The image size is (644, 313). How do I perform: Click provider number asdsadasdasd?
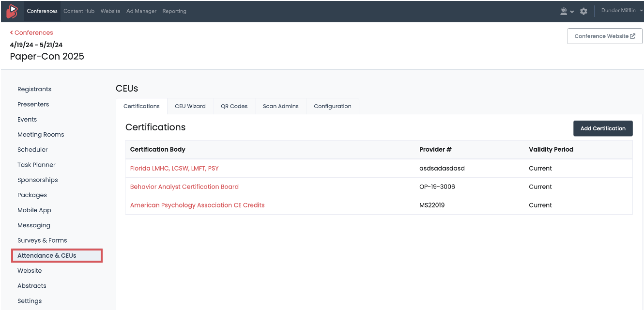coord(442,169)
